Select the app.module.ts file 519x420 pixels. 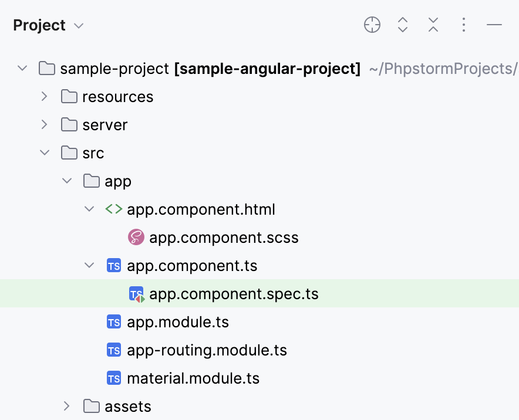(x=177, y=322)
